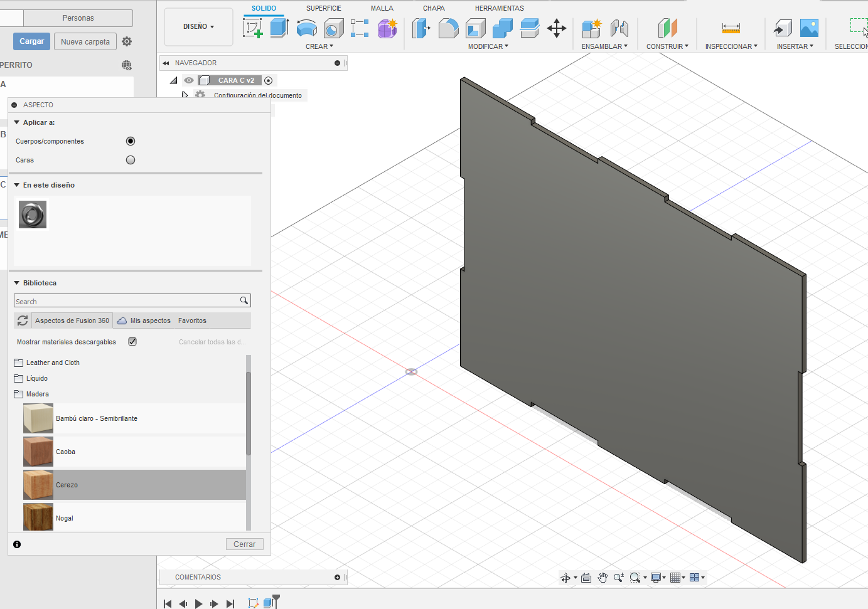The image size is (868, 609).
Task: Toggle visibility eye for CARA C v2
Action: [189, 80]
